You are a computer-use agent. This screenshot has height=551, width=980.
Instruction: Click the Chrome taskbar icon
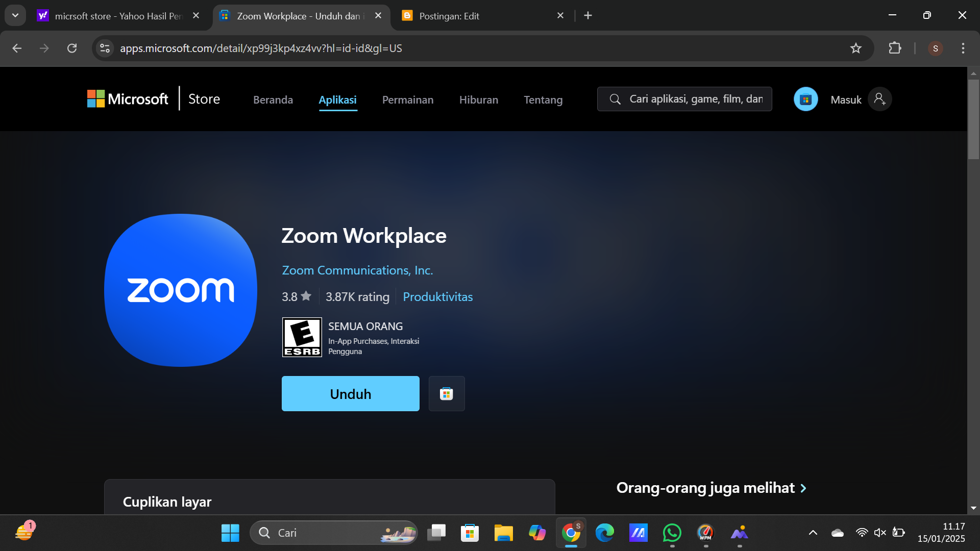pos(571,533)
